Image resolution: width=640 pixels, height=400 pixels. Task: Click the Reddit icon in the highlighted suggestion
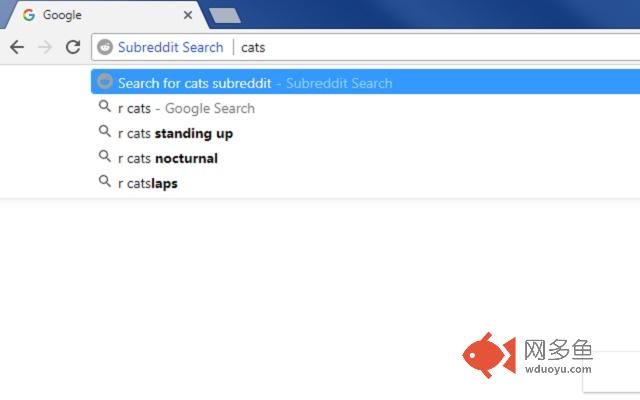click(105, 81)
